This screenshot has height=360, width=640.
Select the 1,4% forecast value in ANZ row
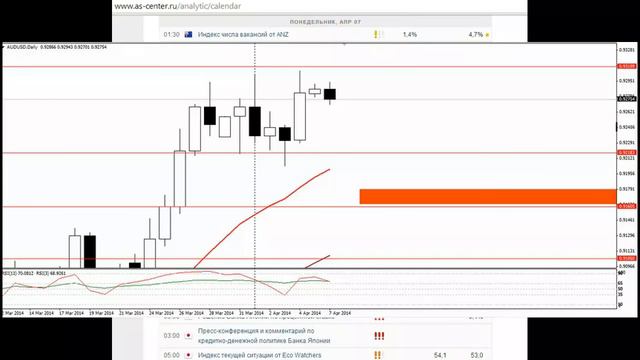[x=410, y=35]
